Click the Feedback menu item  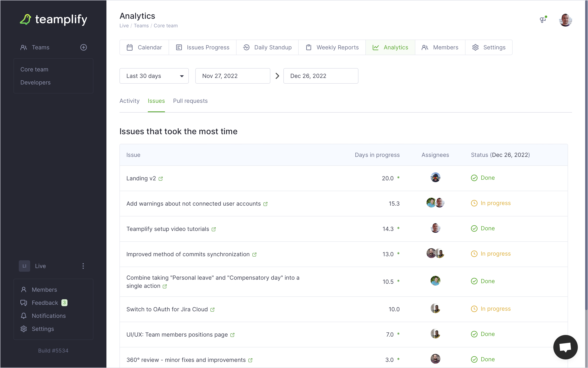(x=45, y=303)
